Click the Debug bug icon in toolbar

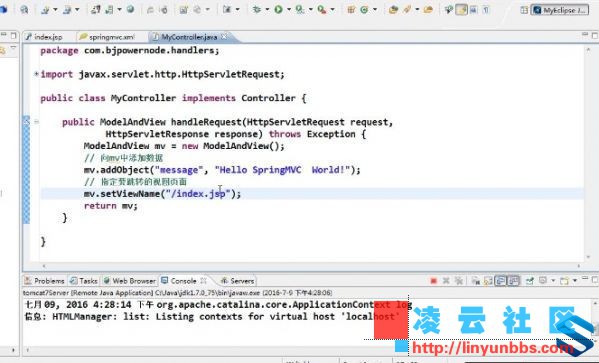click(257, 10)
